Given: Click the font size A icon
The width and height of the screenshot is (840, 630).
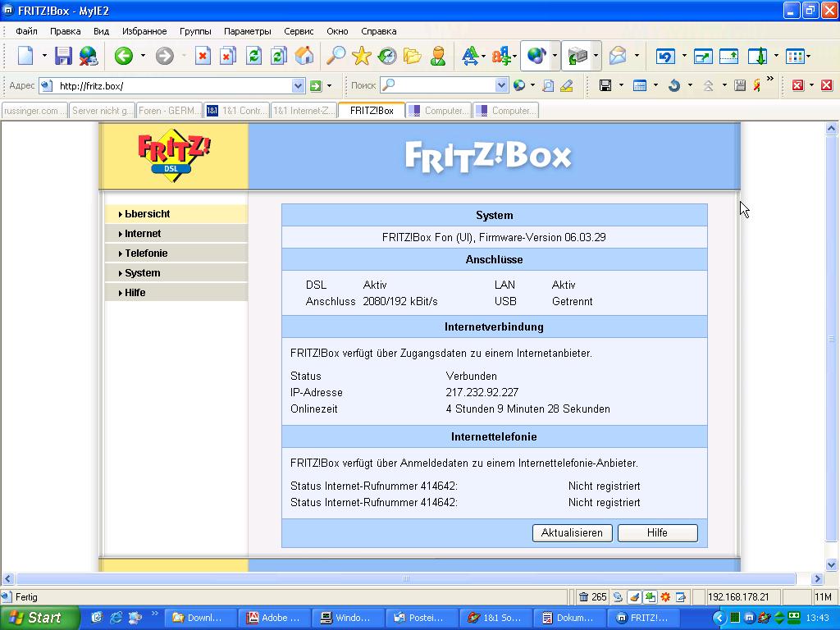Looking at the screenshot, I should pyautogui.click(x=470, y=56).
